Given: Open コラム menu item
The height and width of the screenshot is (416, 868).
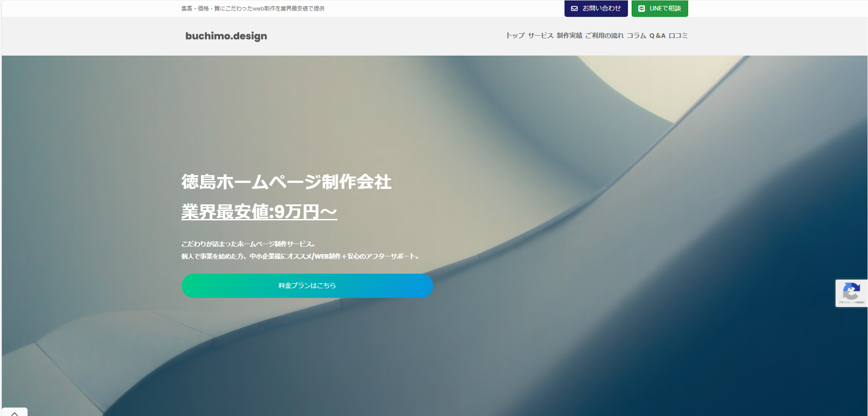Looking at the screenshot, I should point(637,36).
